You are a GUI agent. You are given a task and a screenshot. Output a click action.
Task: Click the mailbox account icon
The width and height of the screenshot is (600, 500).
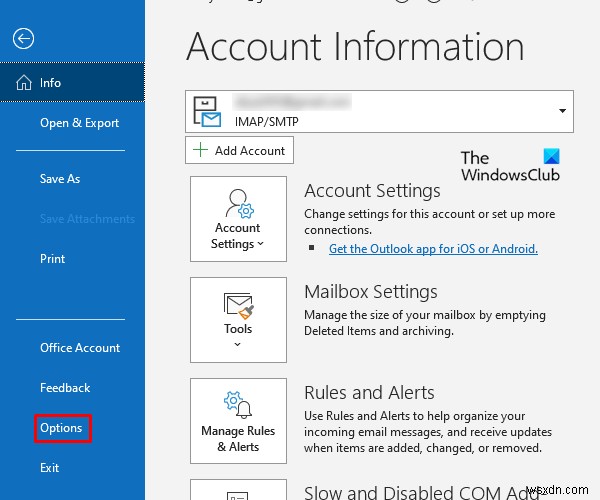tap(207, 111)
